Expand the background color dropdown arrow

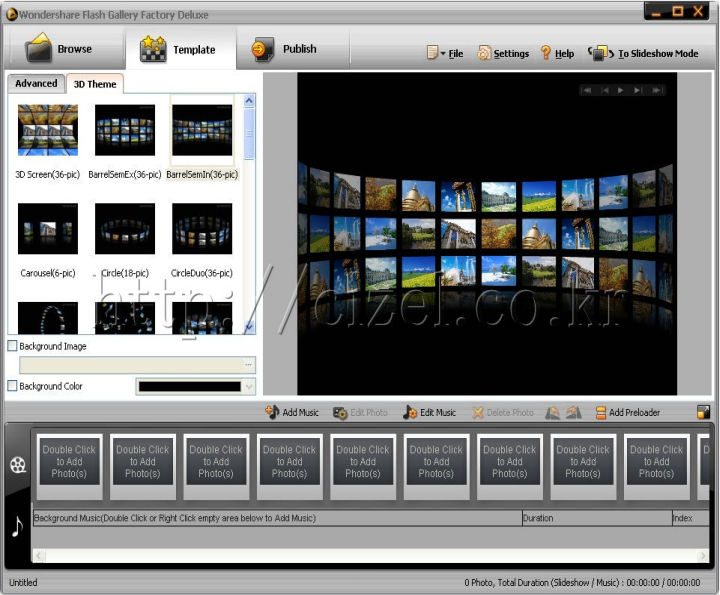[x=249, y=386]
